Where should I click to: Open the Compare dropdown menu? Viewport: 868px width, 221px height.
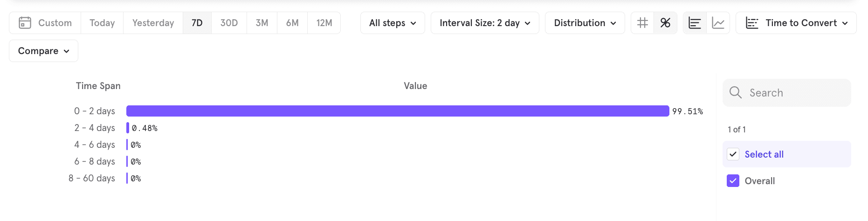coord(43,51)
